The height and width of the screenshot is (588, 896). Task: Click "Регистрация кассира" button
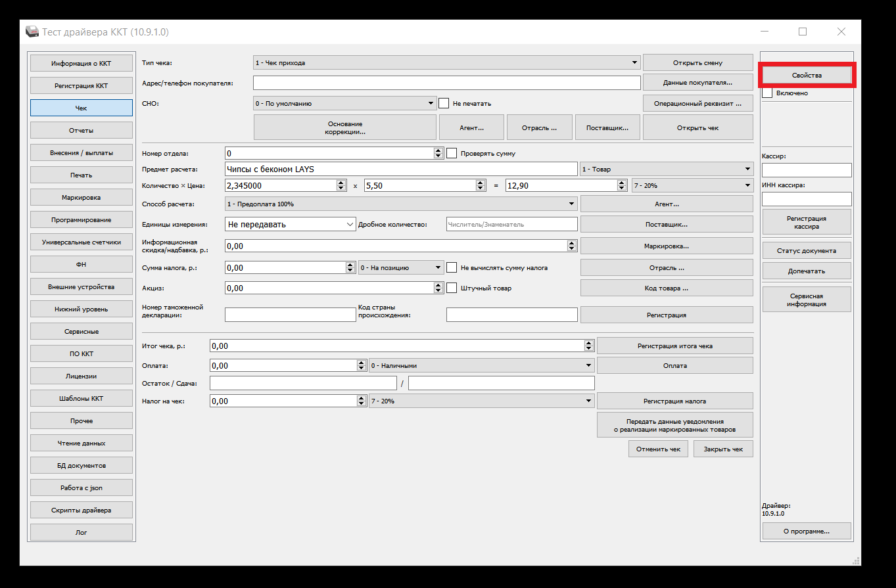tap(807, 222)
